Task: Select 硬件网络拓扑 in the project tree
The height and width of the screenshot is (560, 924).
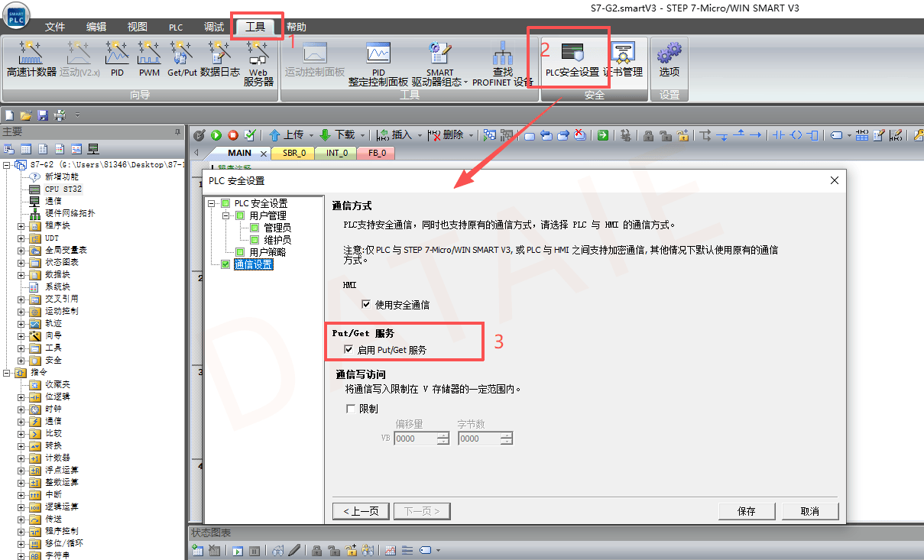Action: tap(70, 213)
